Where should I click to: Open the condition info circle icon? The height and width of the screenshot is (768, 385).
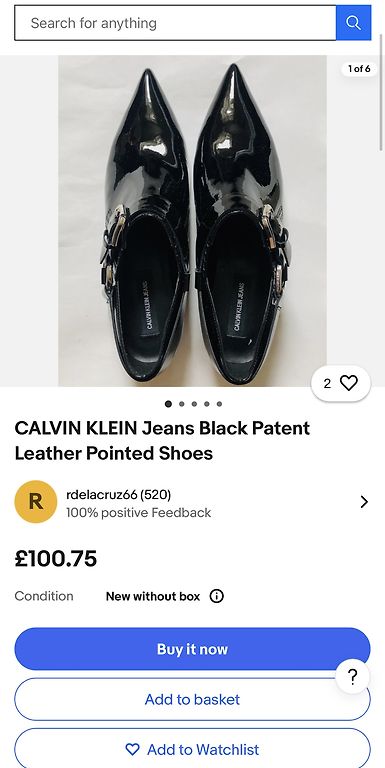point(217,596)
